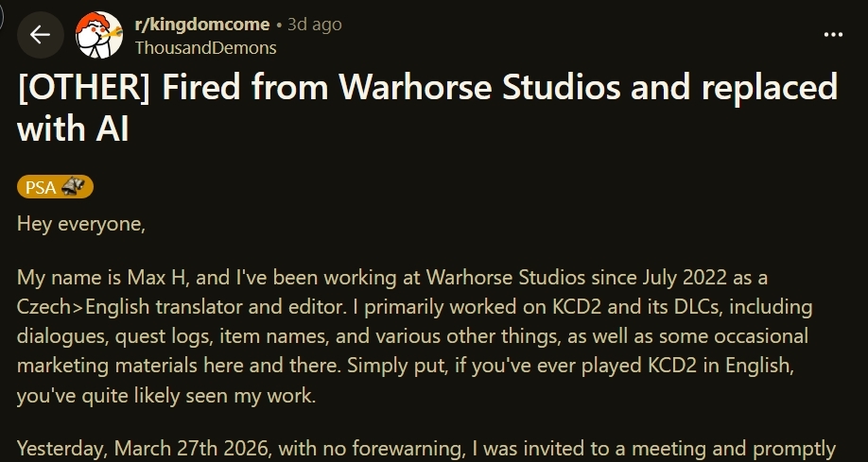Open ThousandDemons user profile
868x462 pixels.
point(205,47)
